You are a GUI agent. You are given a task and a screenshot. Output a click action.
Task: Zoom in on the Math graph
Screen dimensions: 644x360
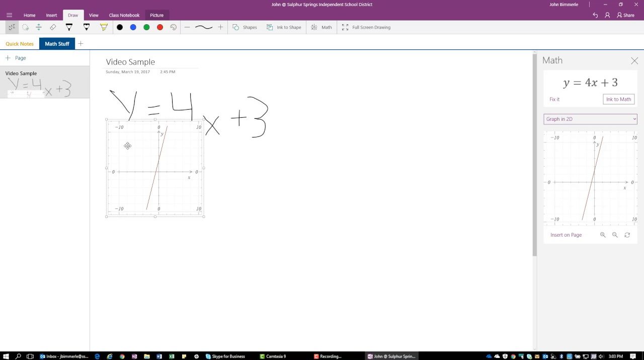[x=603, y=235]
